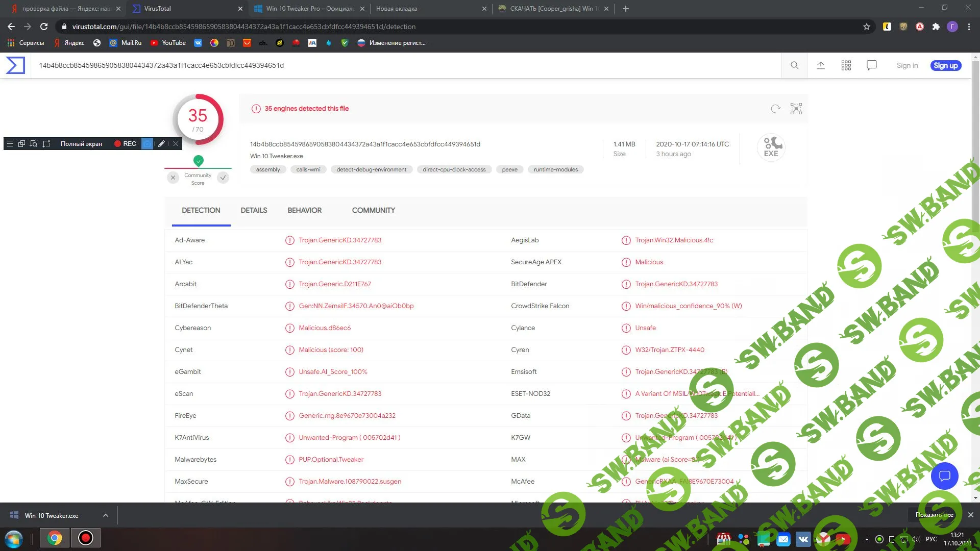Expand Win 10 Tweaker.exe download chevron

tap(106, 515)
